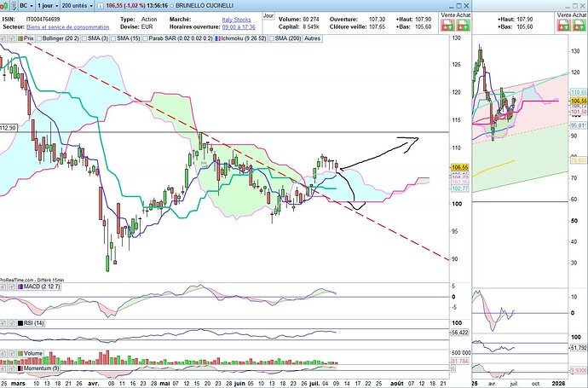Open Ichimoku (9 26 52) indicator settings

(244, 38)
